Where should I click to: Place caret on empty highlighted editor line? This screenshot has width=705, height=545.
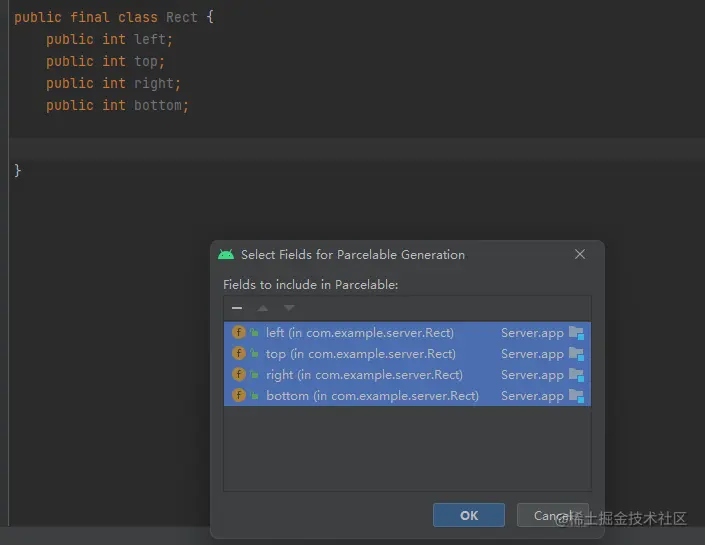[x=355, y=149]
